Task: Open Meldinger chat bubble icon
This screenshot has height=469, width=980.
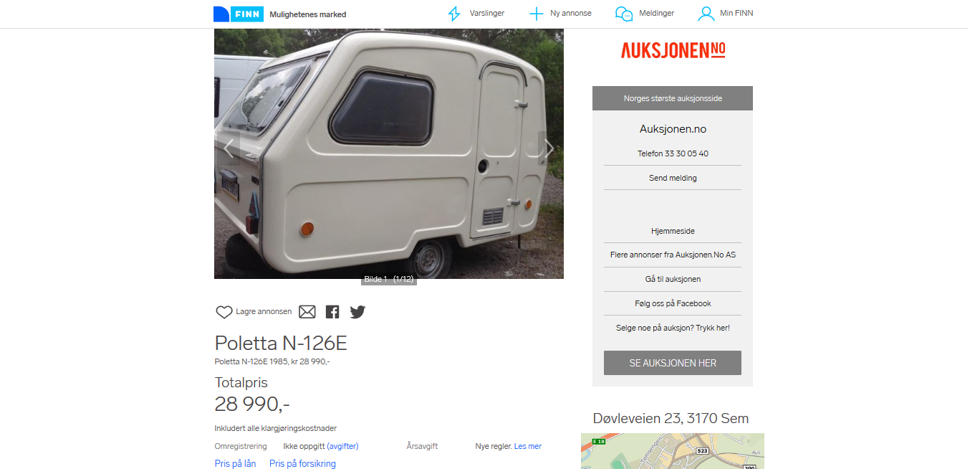Action: pos(624,14)
